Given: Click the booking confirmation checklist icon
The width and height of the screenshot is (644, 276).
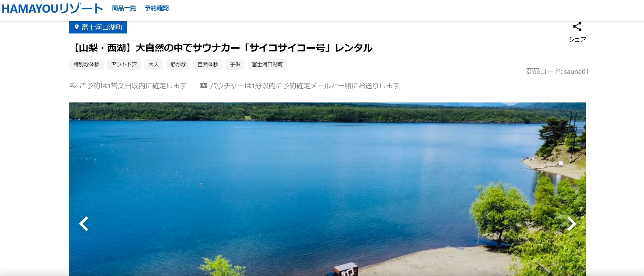Looking at the screenshot, I should coord(73,86).
